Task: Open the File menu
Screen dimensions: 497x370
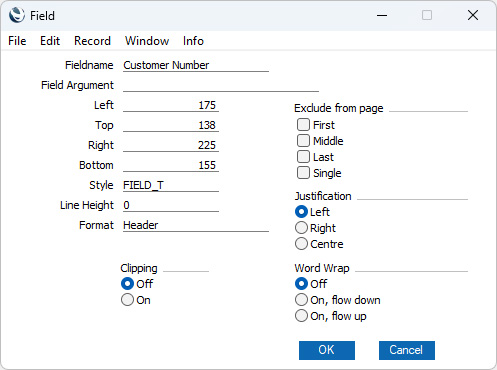Action: [17, 41]
